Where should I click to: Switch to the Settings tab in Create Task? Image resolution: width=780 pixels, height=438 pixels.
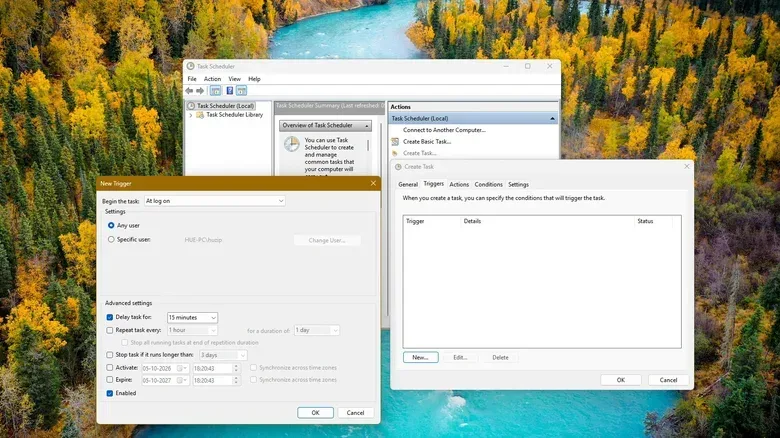518,184
